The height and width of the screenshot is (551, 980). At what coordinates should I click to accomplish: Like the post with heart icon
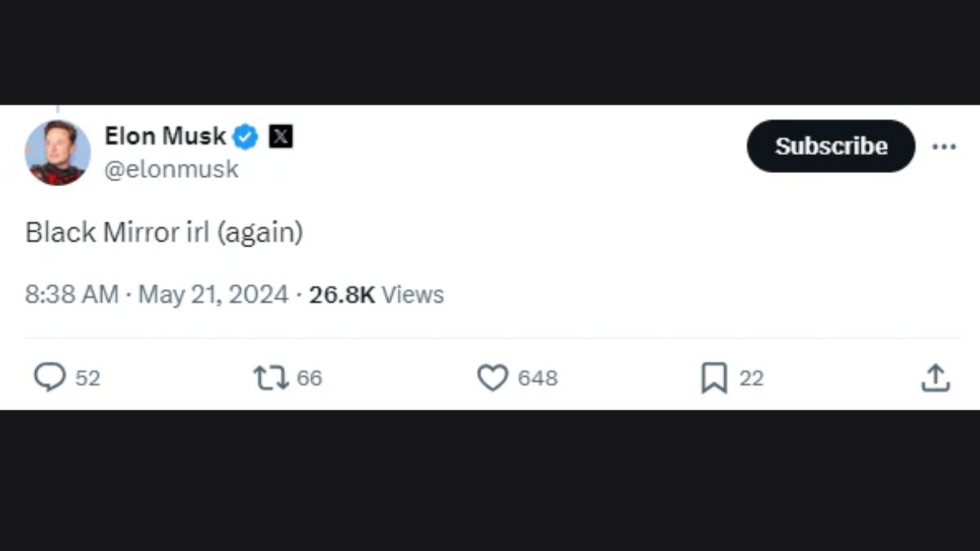[492, 377]
